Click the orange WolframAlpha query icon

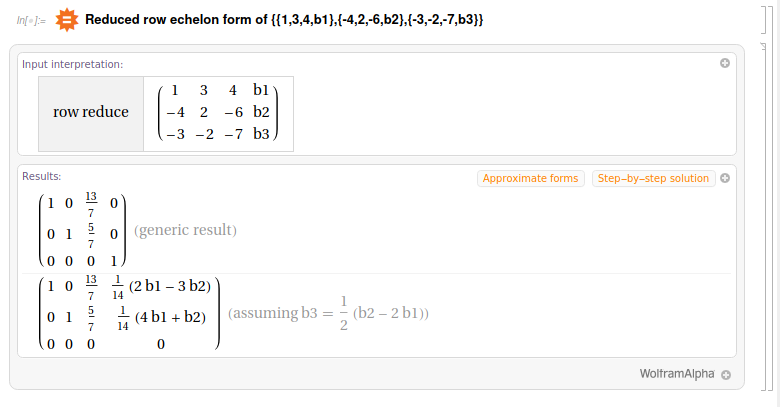[x=66, y=19]
